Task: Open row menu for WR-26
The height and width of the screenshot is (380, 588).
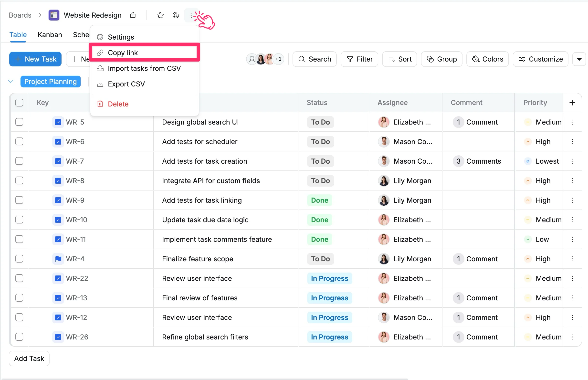Action: click(572, 337)
